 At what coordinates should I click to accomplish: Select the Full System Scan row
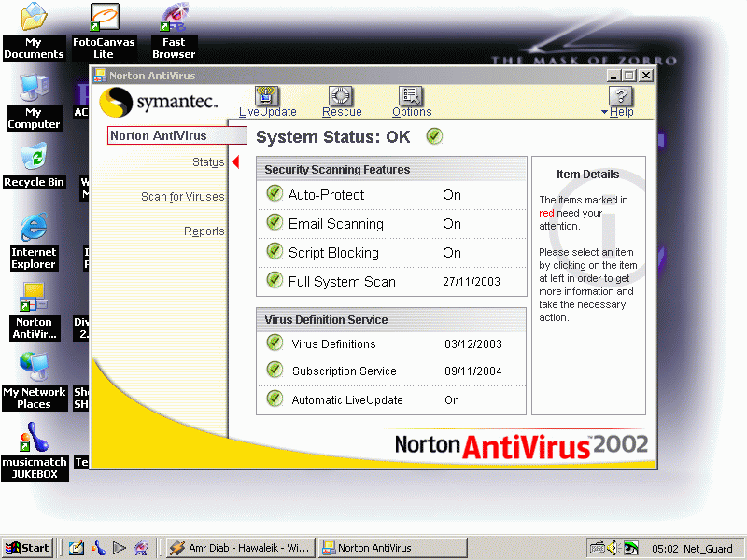click(391, 282)
